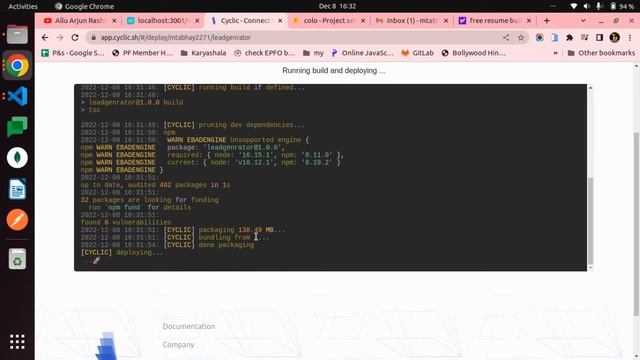Expand hidden bookmarks chevron
This screenshot has height=360, width=640.
point(556,53)
